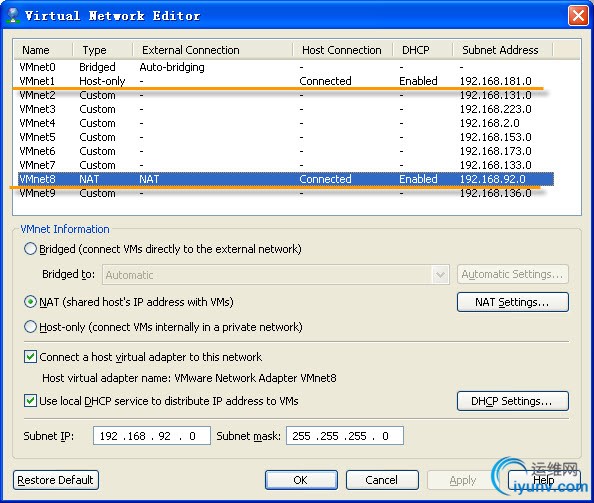Sort by the Type column header
The height and width of the screenshot is (503, 594).
103,50
